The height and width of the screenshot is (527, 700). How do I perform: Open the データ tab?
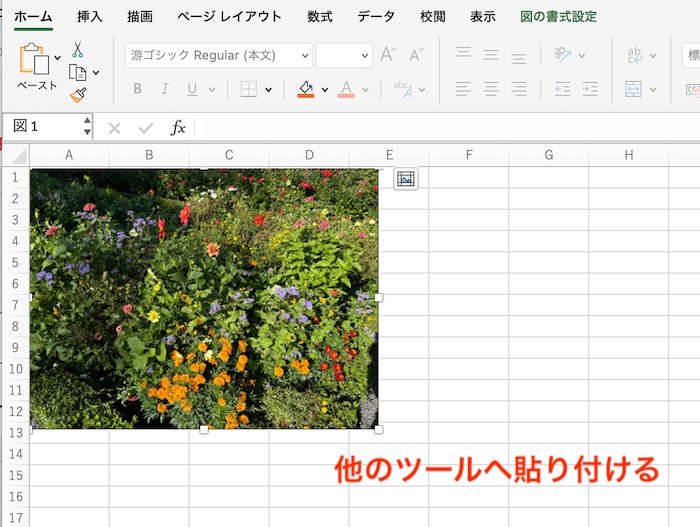pyautogui.click(x=376, y=17)
